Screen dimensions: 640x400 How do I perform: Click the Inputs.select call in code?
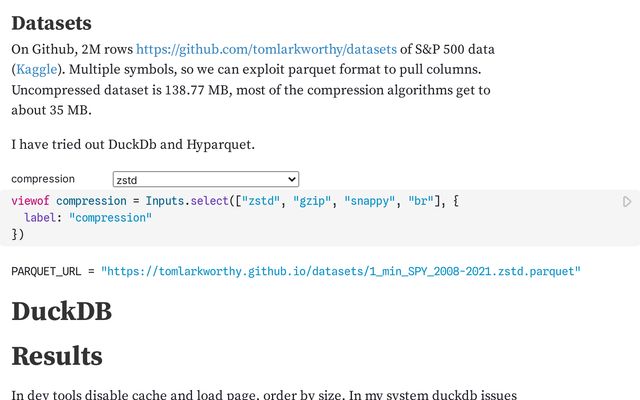coord(187,201)
